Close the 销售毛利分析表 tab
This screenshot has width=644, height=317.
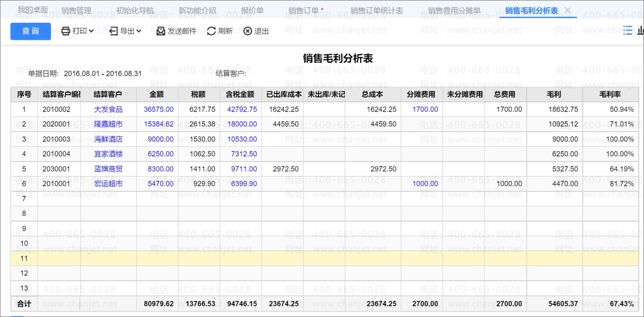pos(567,10)
